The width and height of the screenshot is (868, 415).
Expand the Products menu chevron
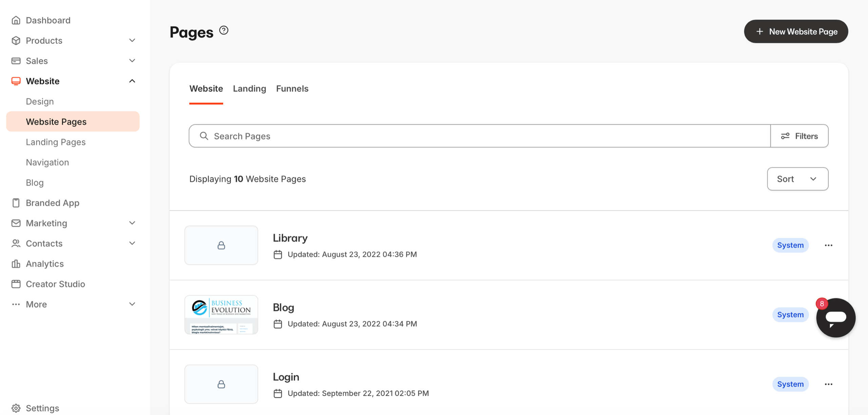click(132, 40)
